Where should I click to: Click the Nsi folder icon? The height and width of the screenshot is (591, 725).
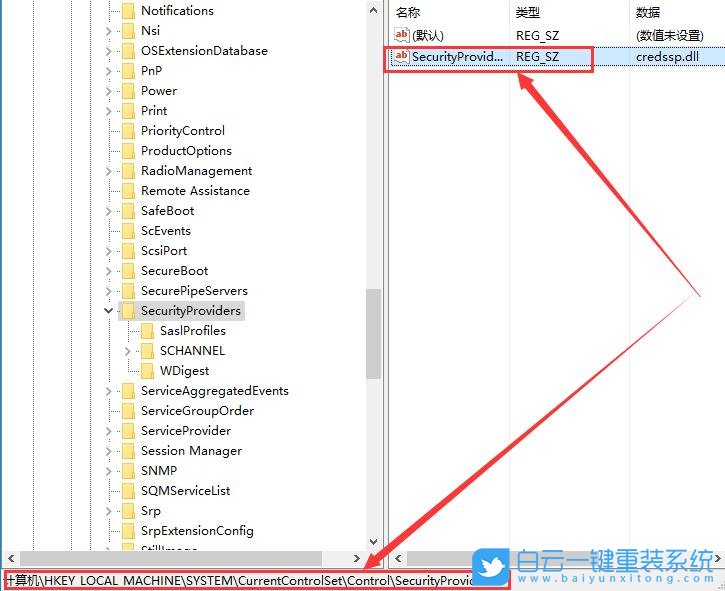128,31
